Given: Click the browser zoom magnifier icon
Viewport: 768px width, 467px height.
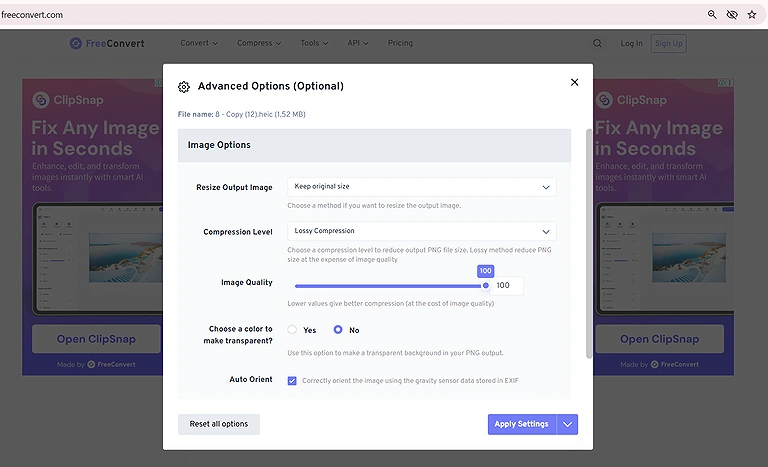Looking at the screenshot, I should pos(712,15).
